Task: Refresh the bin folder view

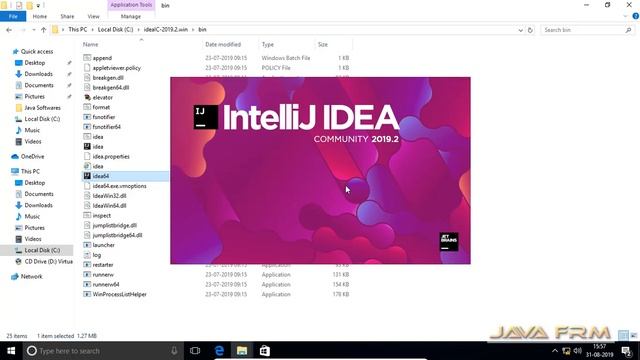Action: click(530, 30)
